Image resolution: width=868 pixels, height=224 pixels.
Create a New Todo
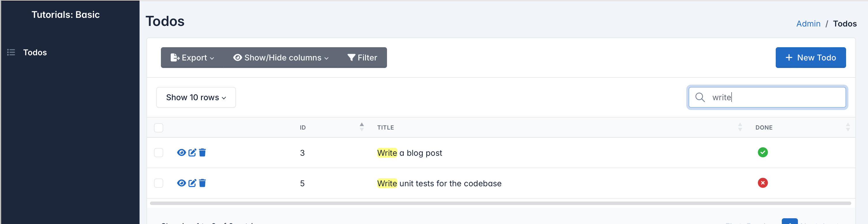[x=810, y=58]
